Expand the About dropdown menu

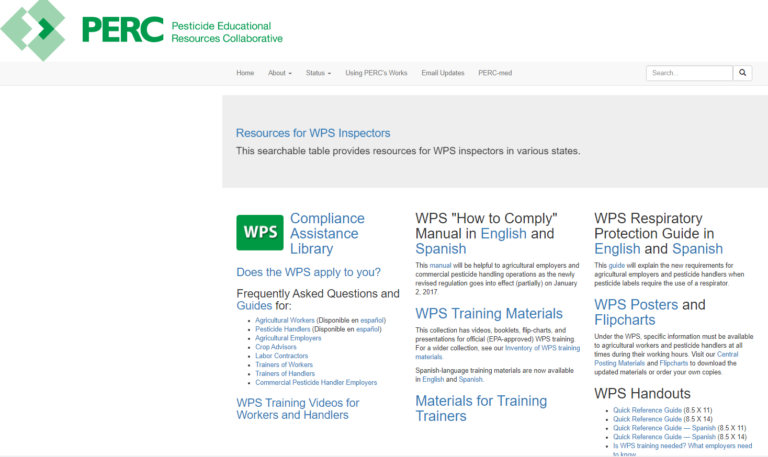pyautogui.click(x=280, y=73)
